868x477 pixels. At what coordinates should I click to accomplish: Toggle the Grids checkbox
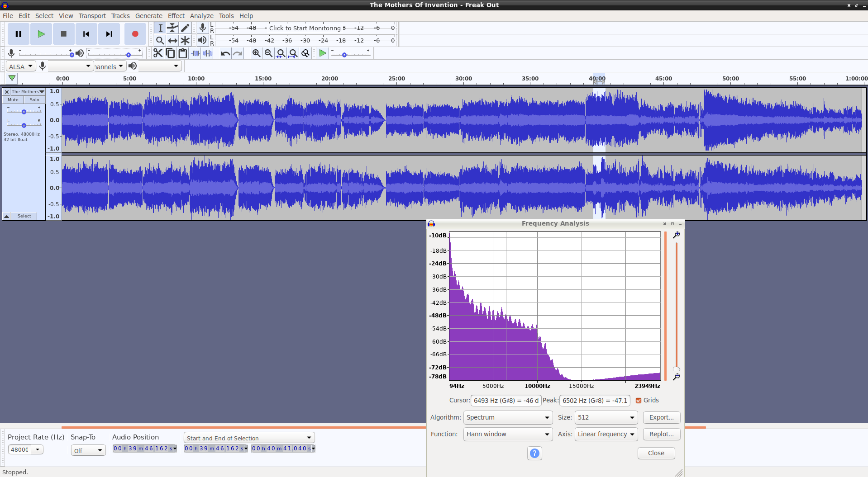point(639,400)
